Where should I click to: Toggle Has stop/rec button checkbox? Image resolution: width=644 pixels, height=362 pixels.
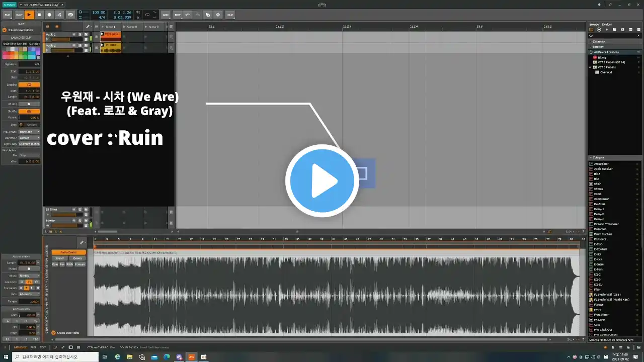tap(5, 30)
